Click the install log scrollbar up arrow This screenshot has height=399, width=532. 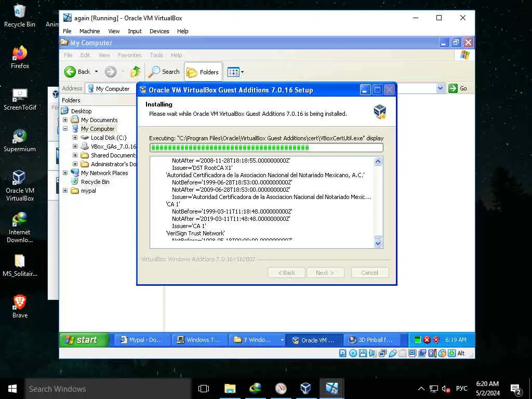[x=378, y=162]
